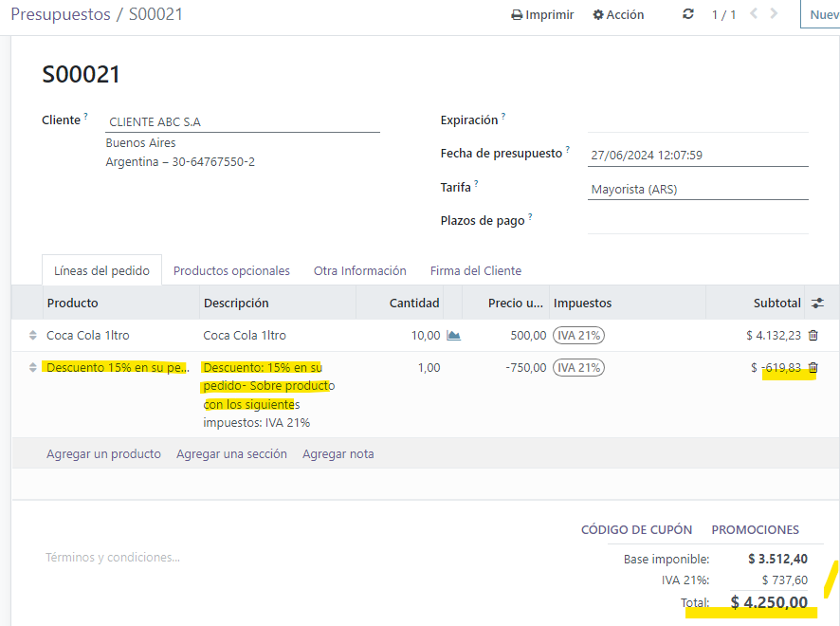Delete the Coca Cola 1ltro line
The height and width of the screenshot is (626, 840).
tap(813, 336)
